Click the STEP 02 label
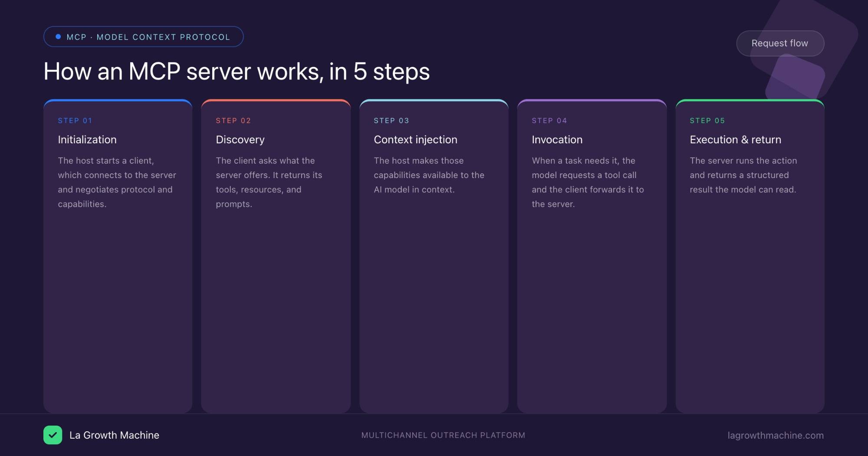 [x=233, y=121]
